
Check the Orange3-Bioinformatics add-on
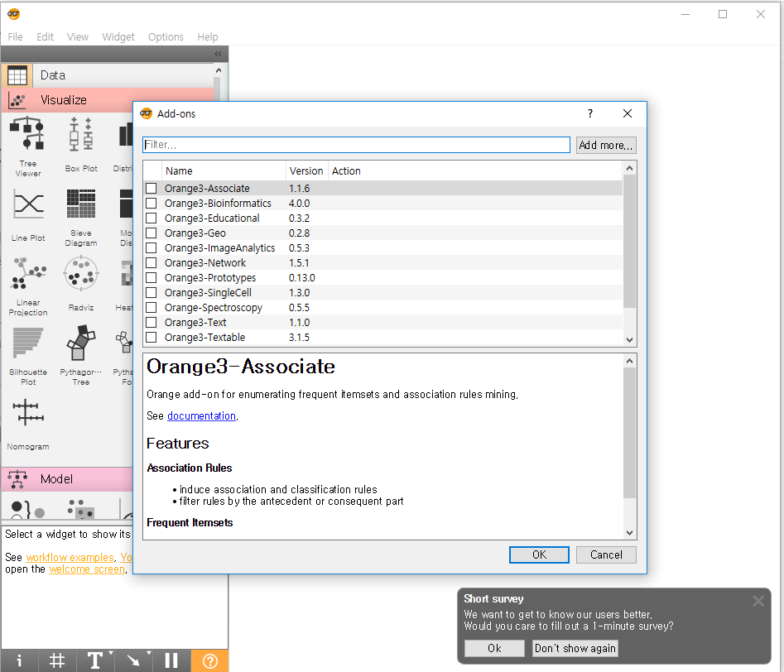(x=151, y=204)
